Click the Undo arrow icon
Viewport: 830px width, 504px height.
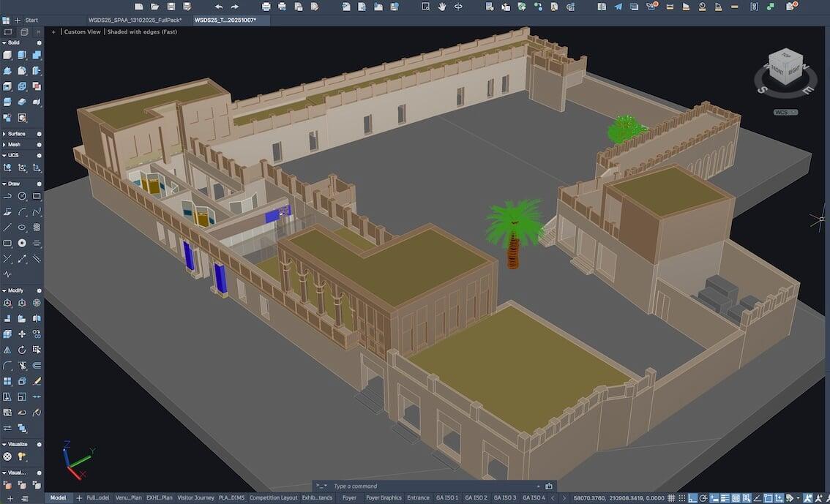coord(218,7)
